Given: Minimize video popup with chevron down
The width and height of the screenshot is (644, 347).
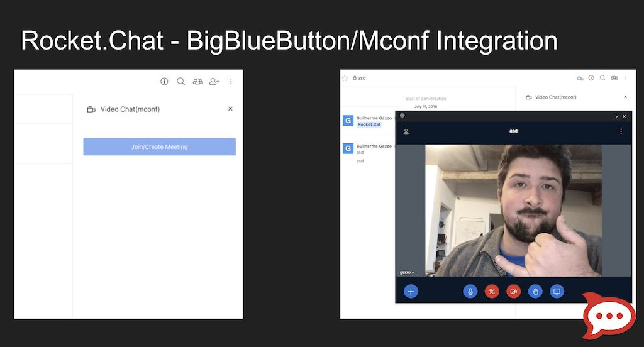Looking at the screenshot, I should click(x=616, y=116).
